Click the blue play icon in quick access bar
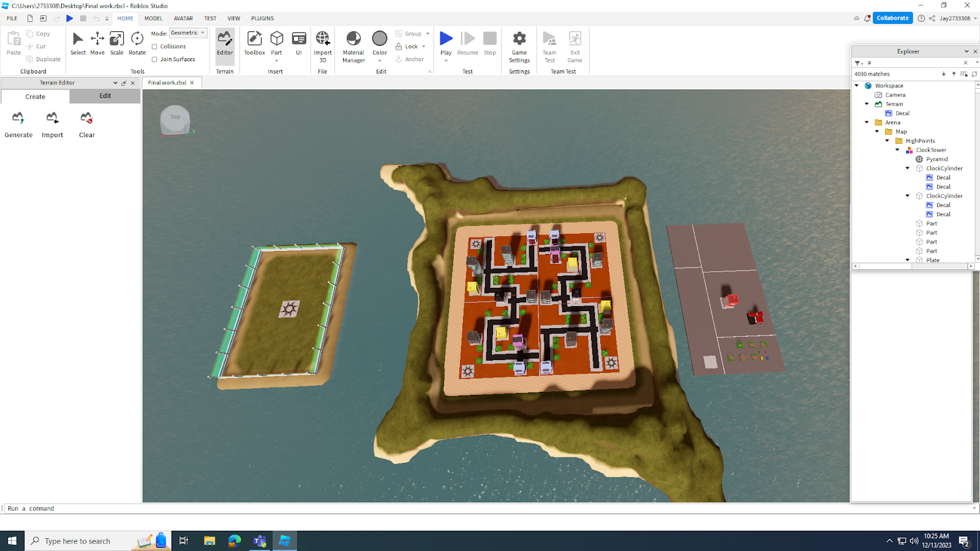The width and height of the screenshot is (980, 551). 70,18
